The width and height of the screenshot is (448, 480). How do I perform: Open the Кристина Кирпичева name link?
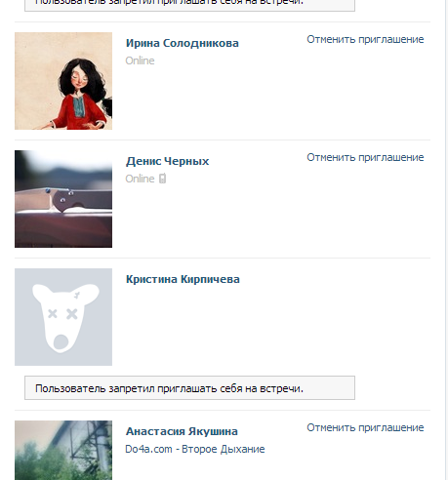(183, 279)
